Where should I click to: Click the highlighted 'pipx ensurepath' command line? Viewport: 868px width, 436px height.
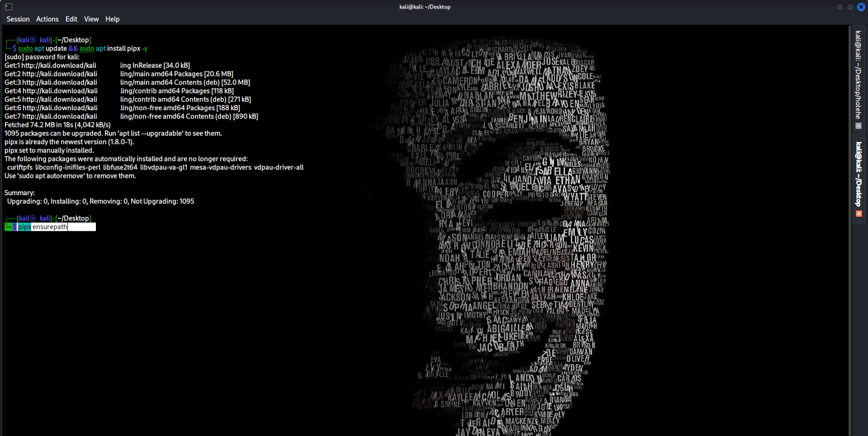(x=50, y=227)
